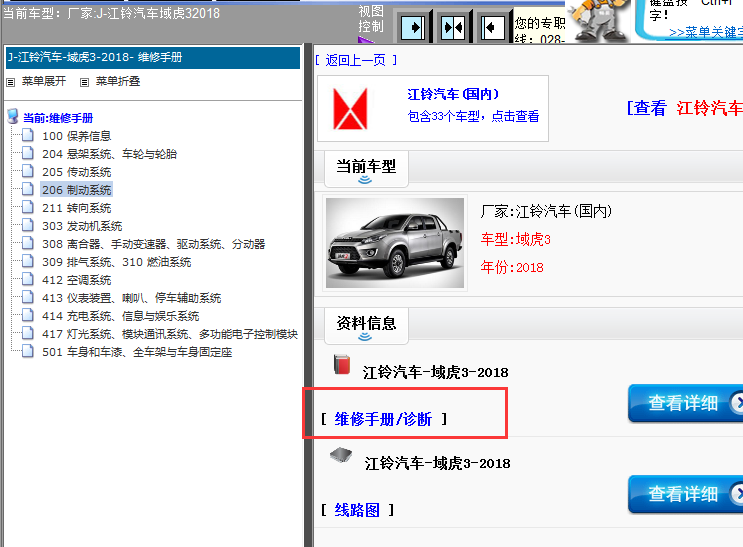
Task: Click the 菜单展开 expand icon
Action: pos(11,82)
